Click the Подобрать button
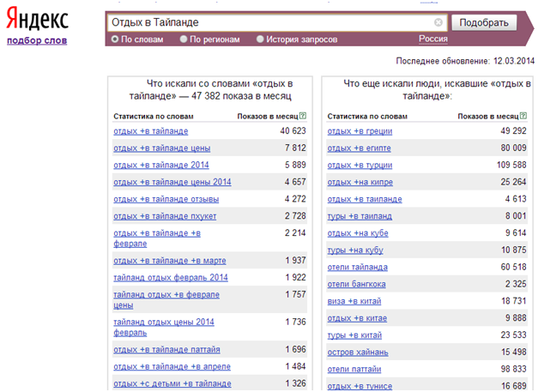Image resolution: width=538 pixels, height=392 pixels. coord(484,22)
